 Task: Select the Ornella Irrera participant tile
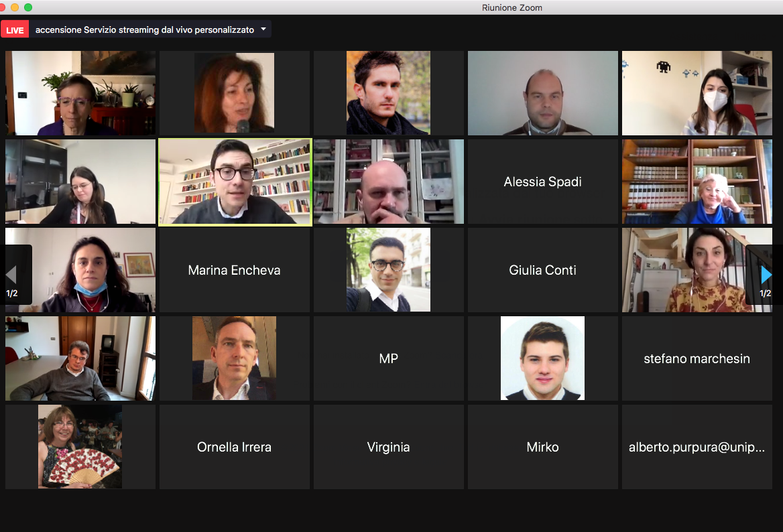(x=234, y=447)
